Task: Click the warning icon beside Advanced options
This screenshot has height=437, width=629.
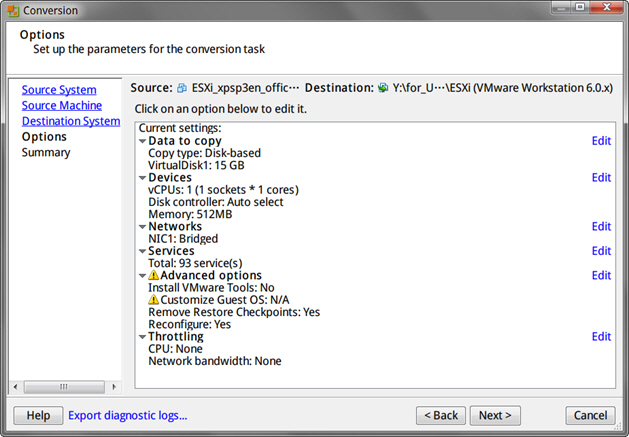Action: (154, 275)
